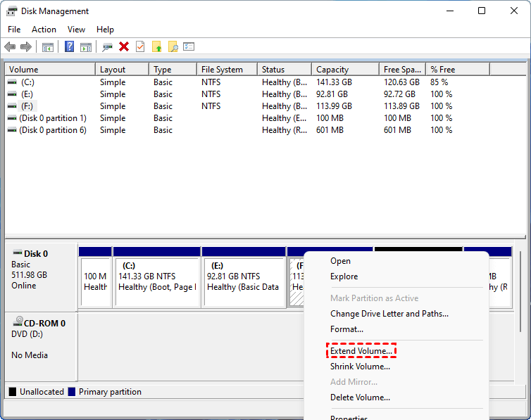This screenshot has height=420, width=531.
Task: Click the Disk Management title bar icon
Action: [x=11, y=11]
